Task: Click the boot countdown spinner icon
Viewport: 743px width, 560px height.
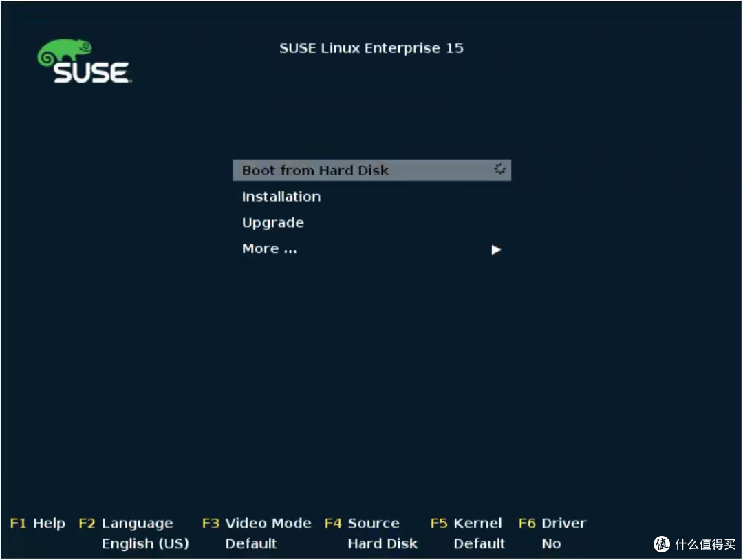Action: 500,169
